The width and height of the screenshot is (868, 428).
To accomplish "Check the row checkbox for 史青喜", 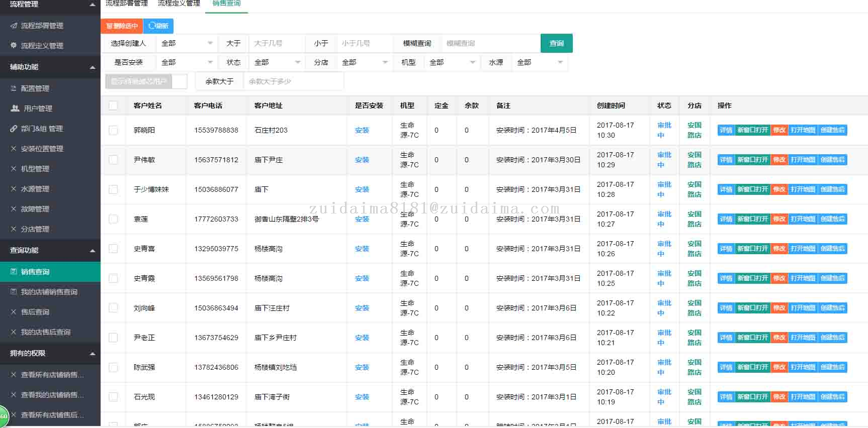I will tap(113, 249).
